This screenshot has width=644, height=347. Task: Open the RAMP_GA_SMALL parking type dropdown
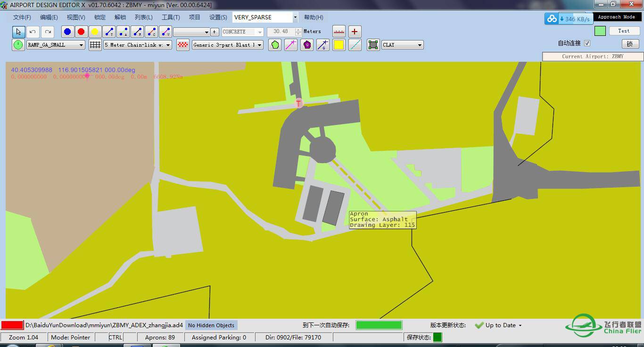81,45
